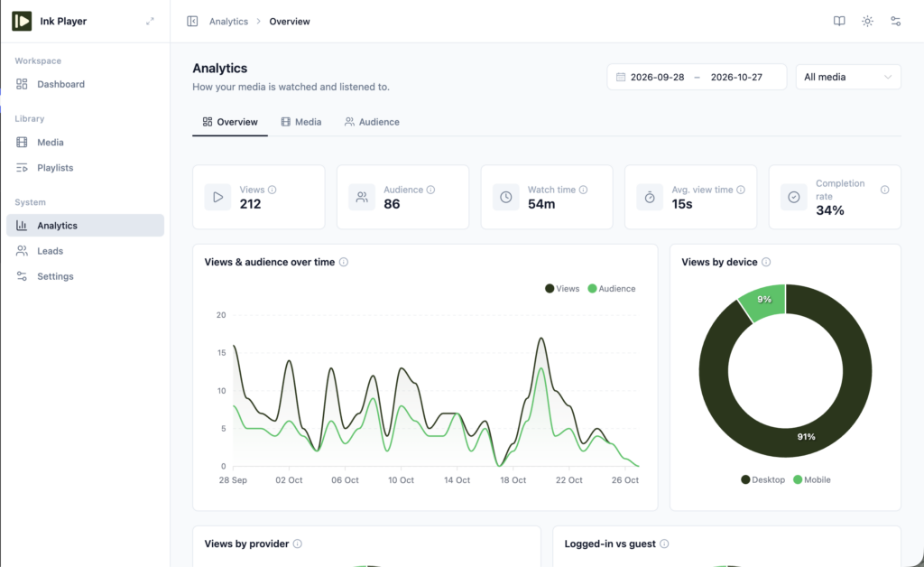Click info icon beside Logged-in vs guest

click(664, 544)
